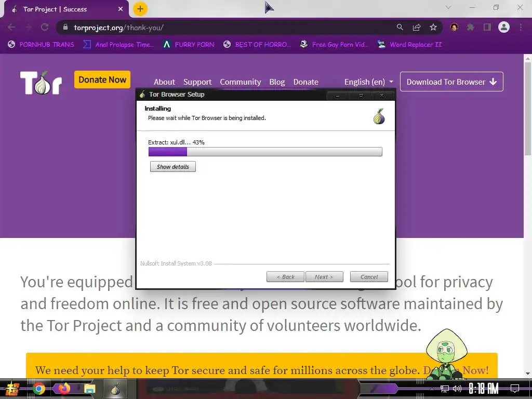Open the Word Replacer II bookmark
This screenshot has width=532, height=399.
pyautogui.click(x=410, y=45)
